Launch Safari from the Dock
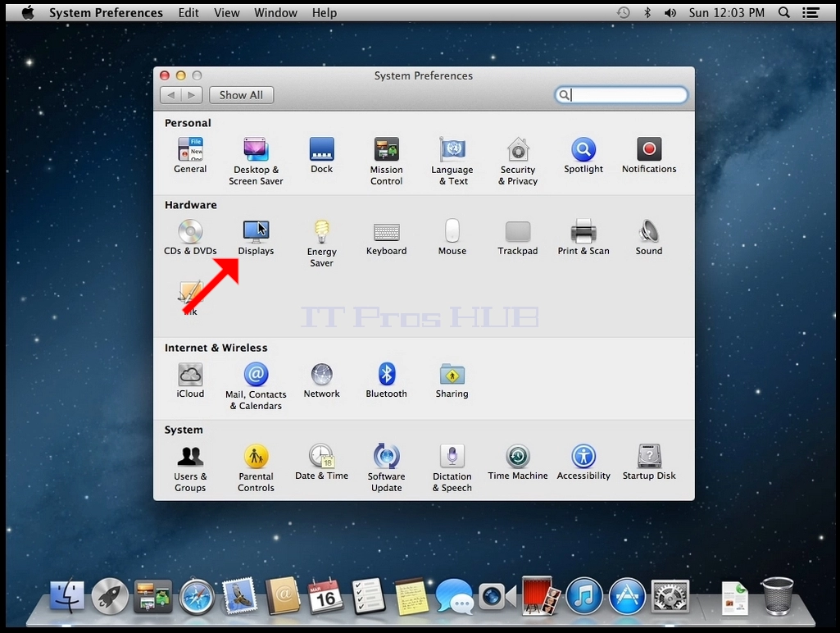Image resolution: width=840 pixels, height=633 pixels. click(x=197, y=596)
